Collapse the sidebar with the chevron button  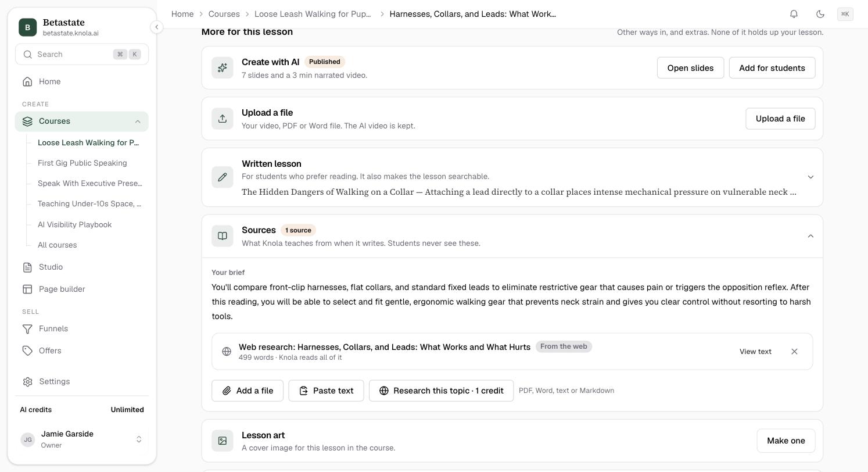coord(156,27)
